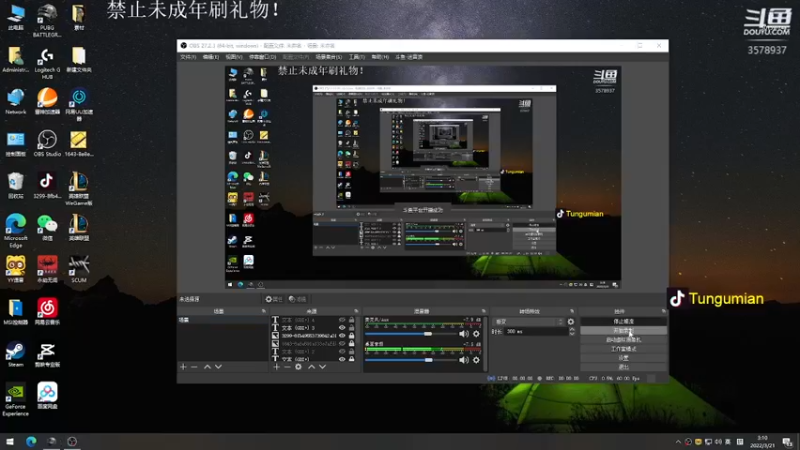Open the WeChat desktop shortcut
The image size is (800, 450).
pyautogui.click(x=47, y=227)
